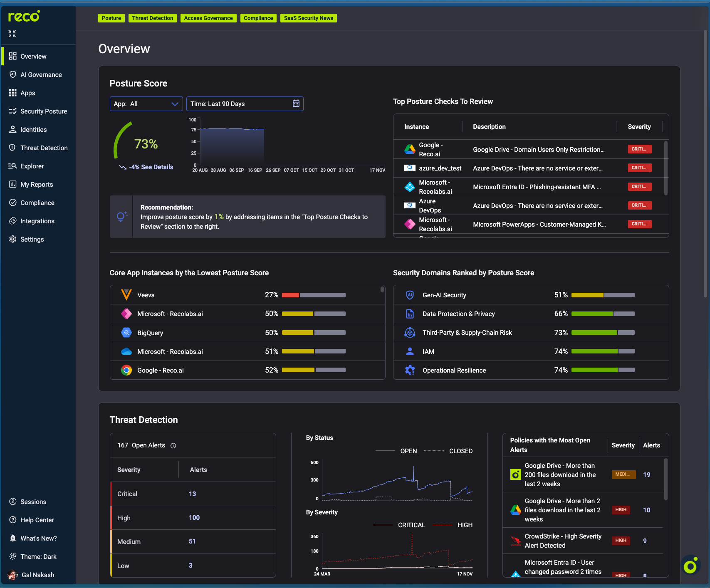Collapse the sidebar with the arrows icon

click(12, 34)
